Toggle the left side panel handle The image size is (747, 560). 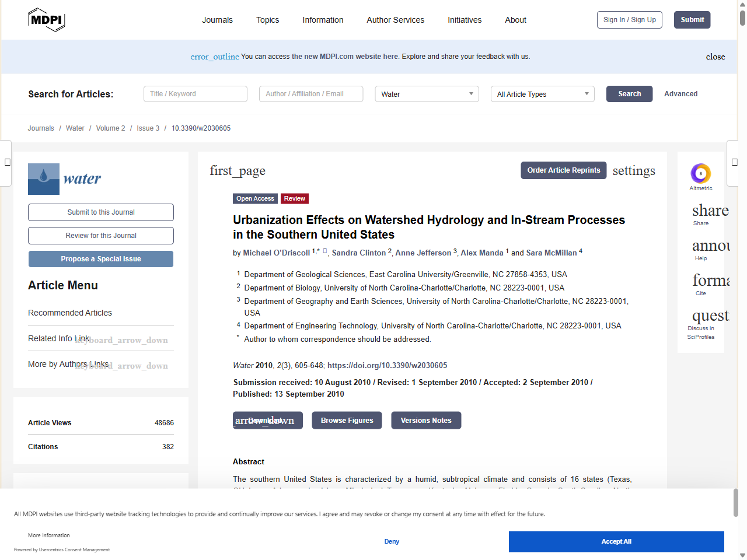7,162
